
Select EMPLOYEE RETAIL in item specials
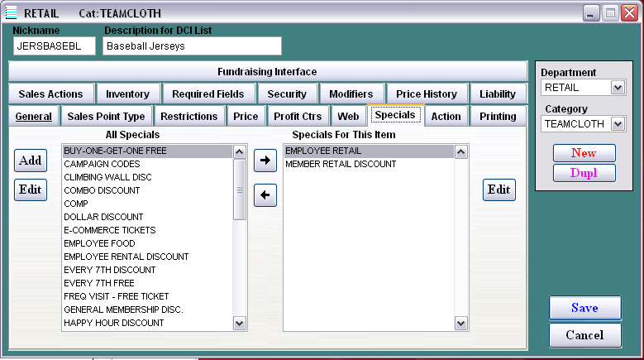(x=369, y=151)
